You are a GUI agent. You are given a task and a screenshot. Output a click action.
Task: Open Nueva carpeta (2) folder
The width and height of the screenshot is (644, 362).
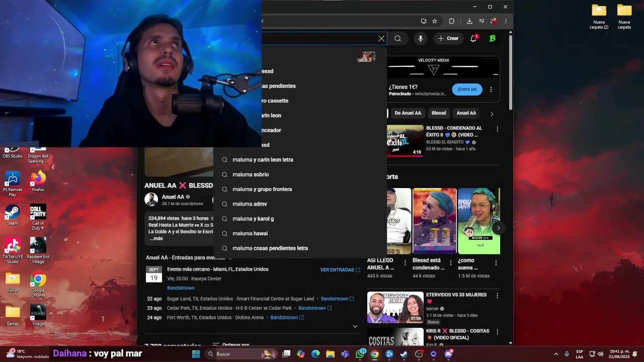[x=599, y=17]
